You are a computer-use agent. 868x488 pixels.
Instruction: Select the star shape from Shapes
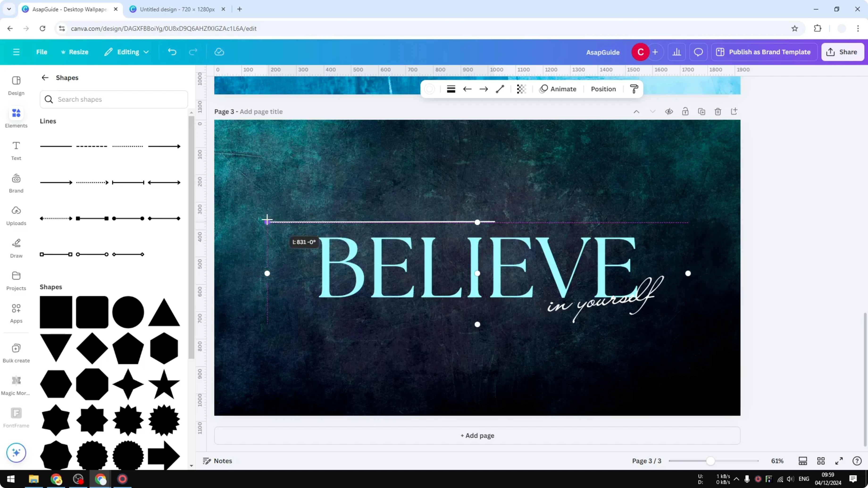pos(164,384)
